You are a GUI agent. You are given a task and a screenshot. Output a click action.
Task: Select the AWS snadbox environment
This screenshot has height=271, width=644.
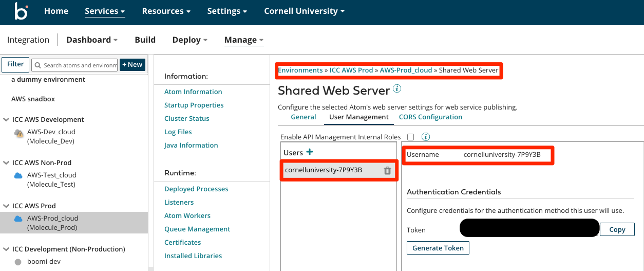tap(33, 99)
